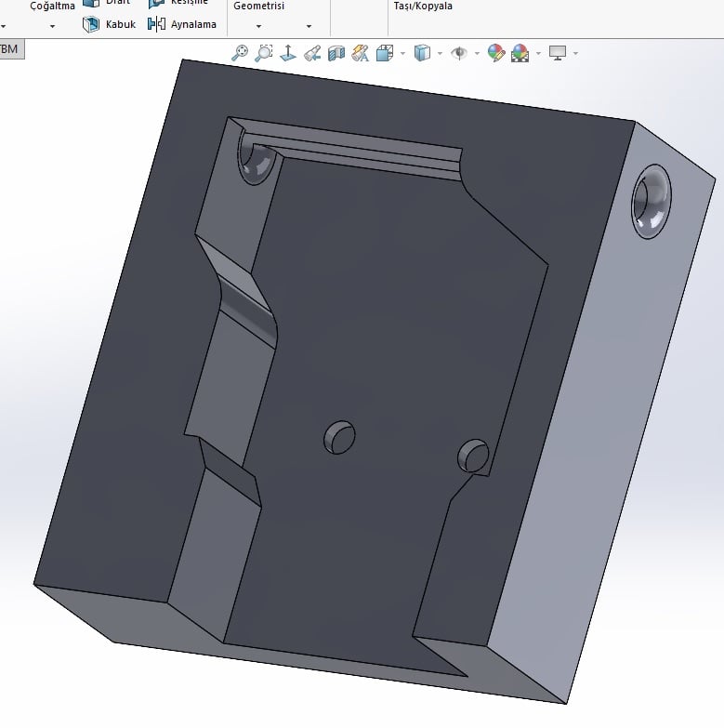724x728 pixels.
Task: Go back with the Previous View icon
Action: click(312, 53)
